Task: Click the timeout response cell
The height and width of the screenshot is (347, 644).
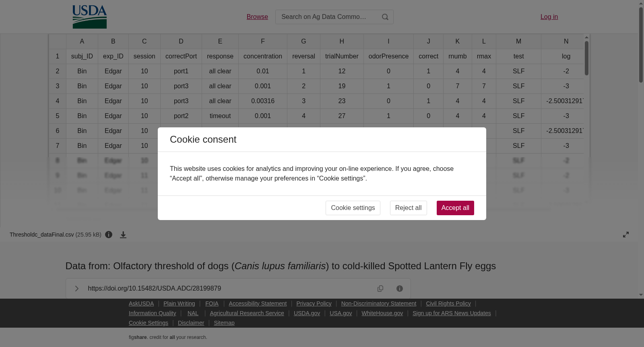Action: tap(220, 116)
